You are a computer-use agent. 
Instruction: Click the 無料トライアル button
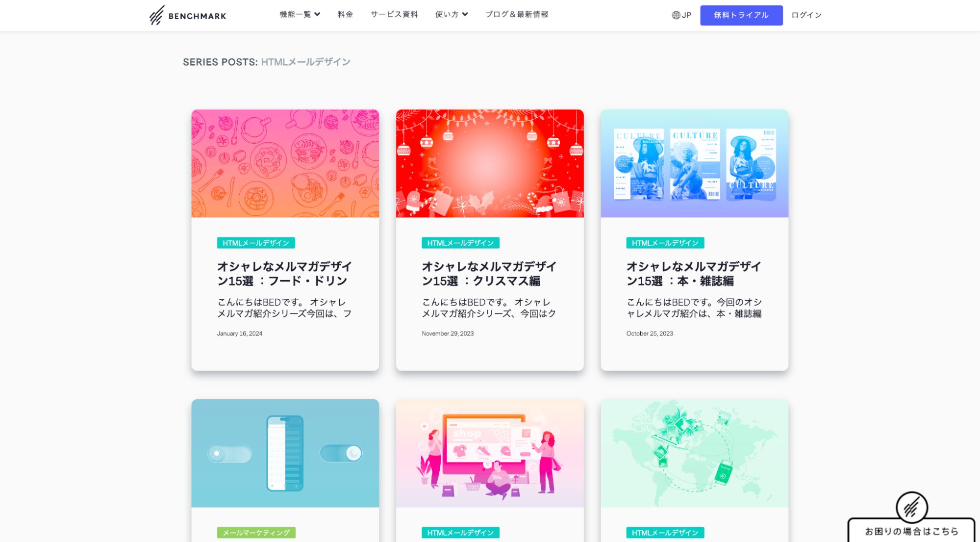click(741, 15)
